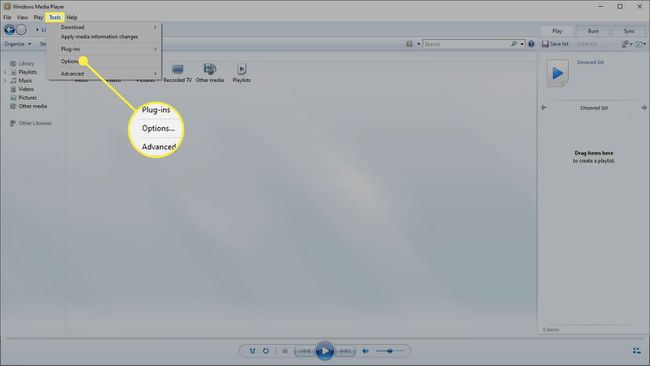650x366 pixels.
Task: Open Playlists icon in library view
Action: 242,73
